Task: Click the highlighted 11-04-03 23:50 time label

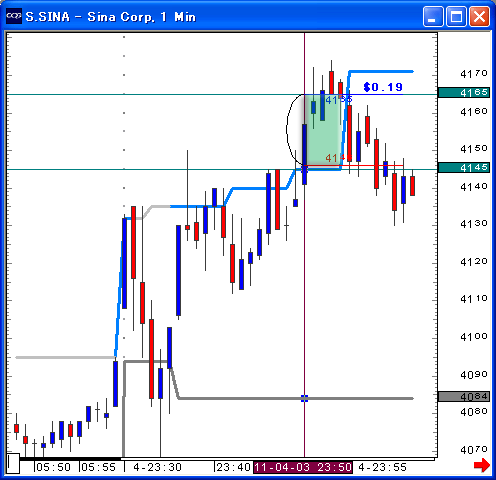Action: (x=303, y=467)
